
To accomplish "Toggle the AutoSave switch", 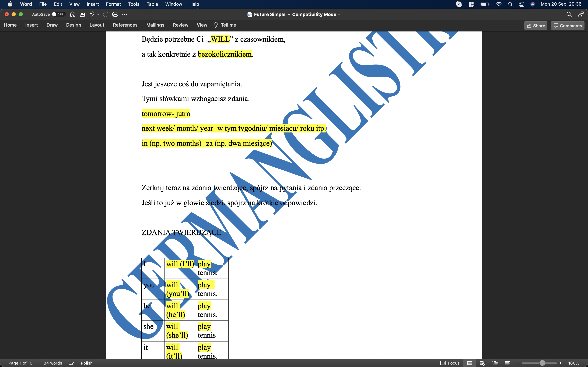I will (x=58, y=14).
